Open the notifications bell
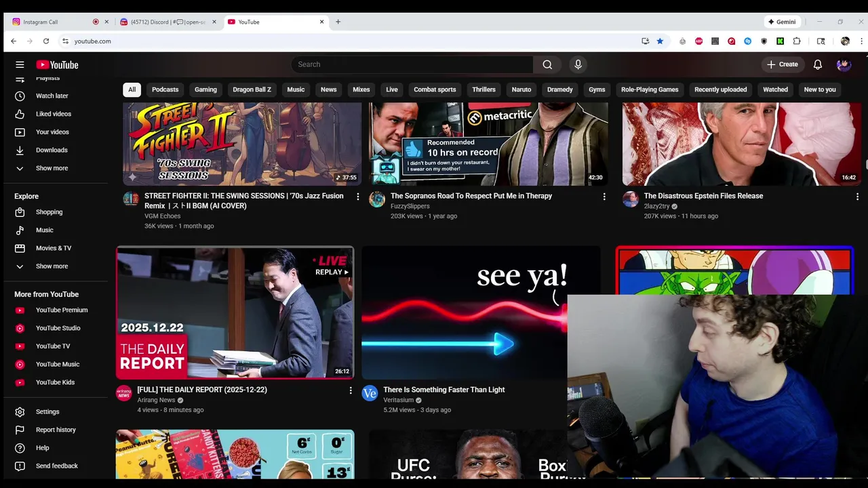Image resolution: width=868 pixels, height=488 pixels. tap(818, 64)
